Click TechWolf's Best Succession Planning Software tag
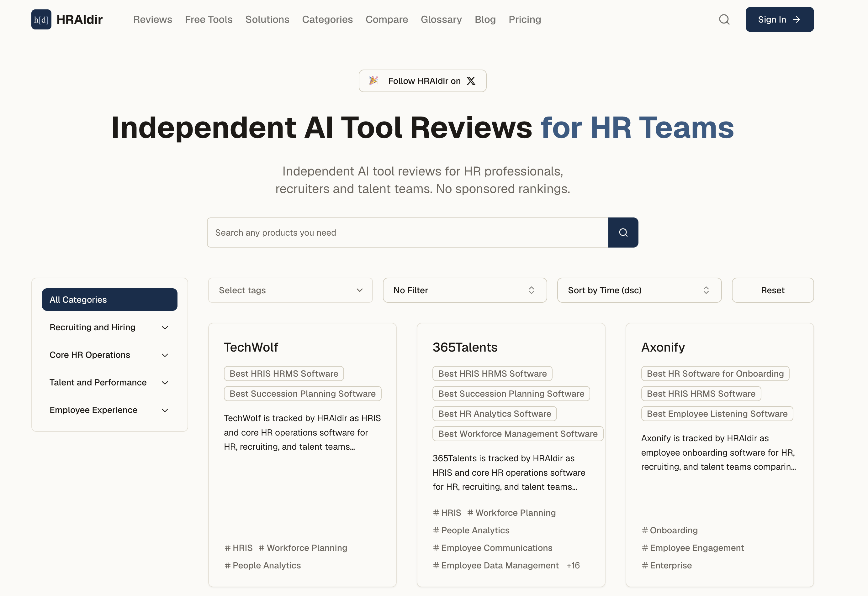Screen dimensions: 868x596 coord(302,394)
